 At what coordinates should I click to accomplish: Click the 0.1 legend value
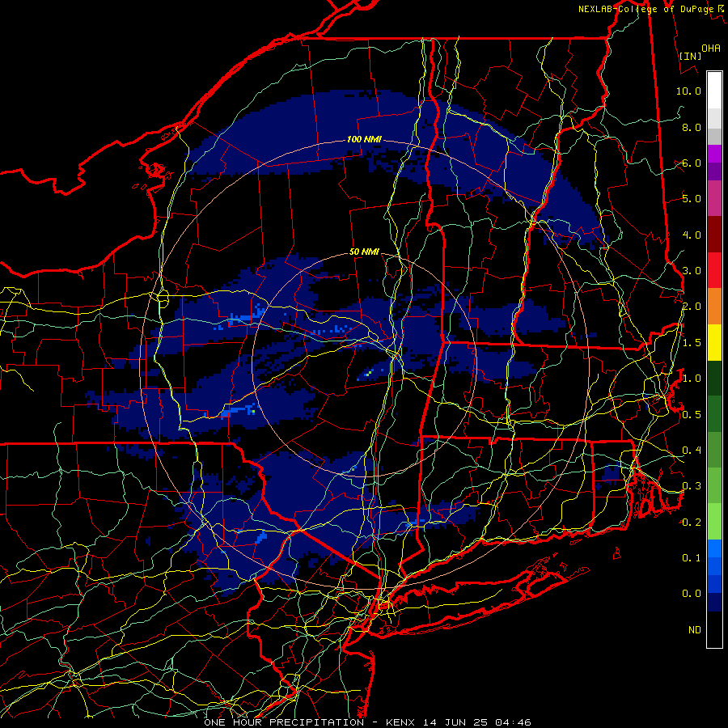coord(692,557)
